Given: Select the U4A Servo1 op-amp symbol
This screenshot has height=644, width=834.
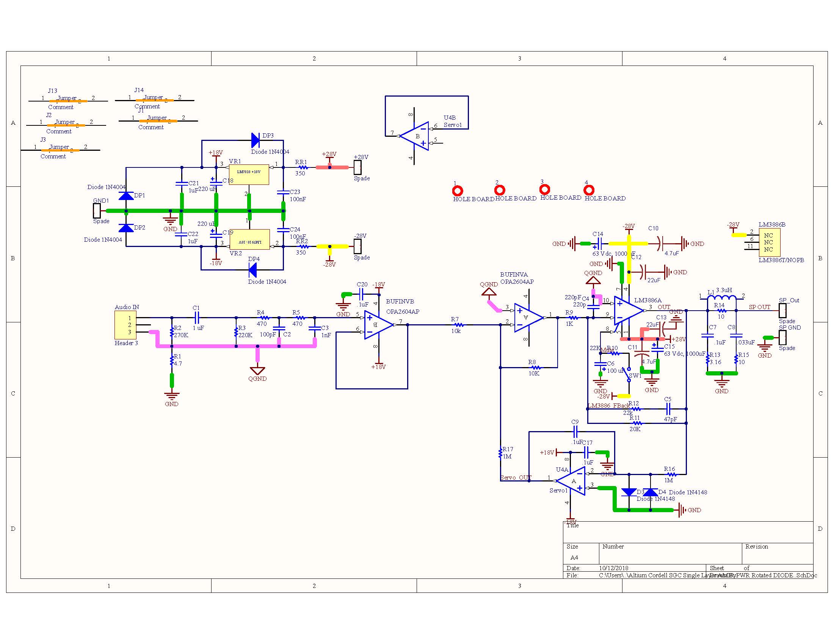Looking at the screenshot, I should (x=571, y=481).
